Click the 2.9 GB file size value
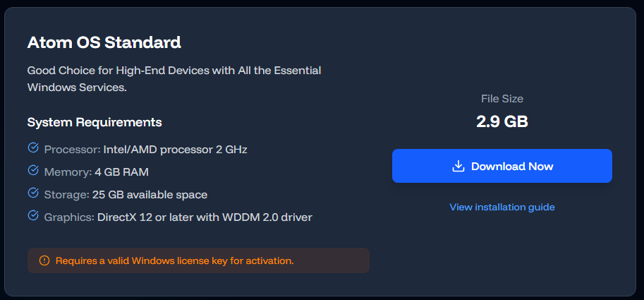The image size is (644, 300). pyautogui.click(x=502, y=121)
